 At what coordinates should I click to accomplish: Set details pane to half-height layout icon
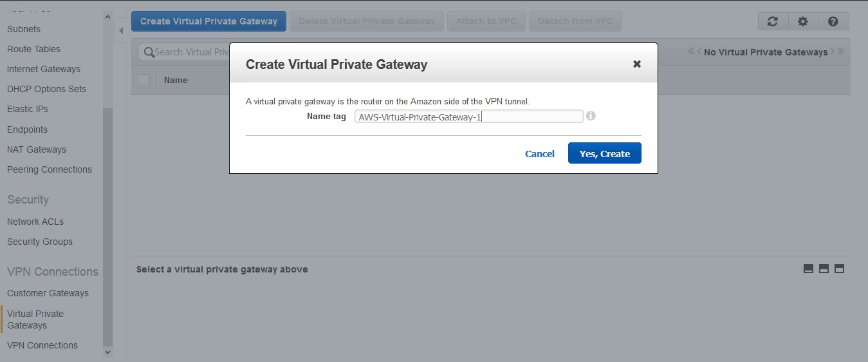click(824, 269)
